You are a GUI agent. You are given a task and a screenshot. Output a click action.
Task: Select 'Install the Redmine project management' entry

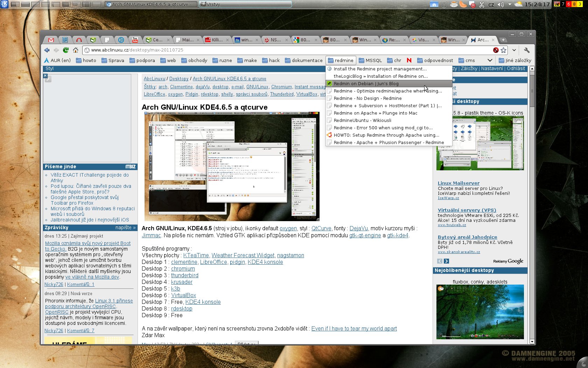[388, 69]
